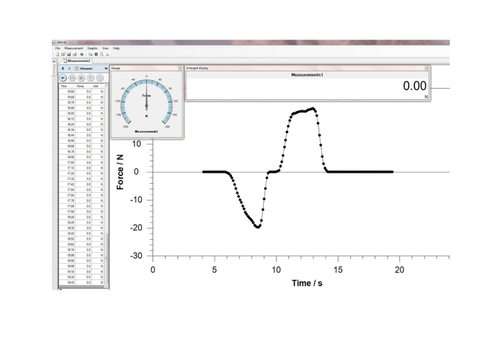
Task: Click the Unit column header
Action: 96,86
